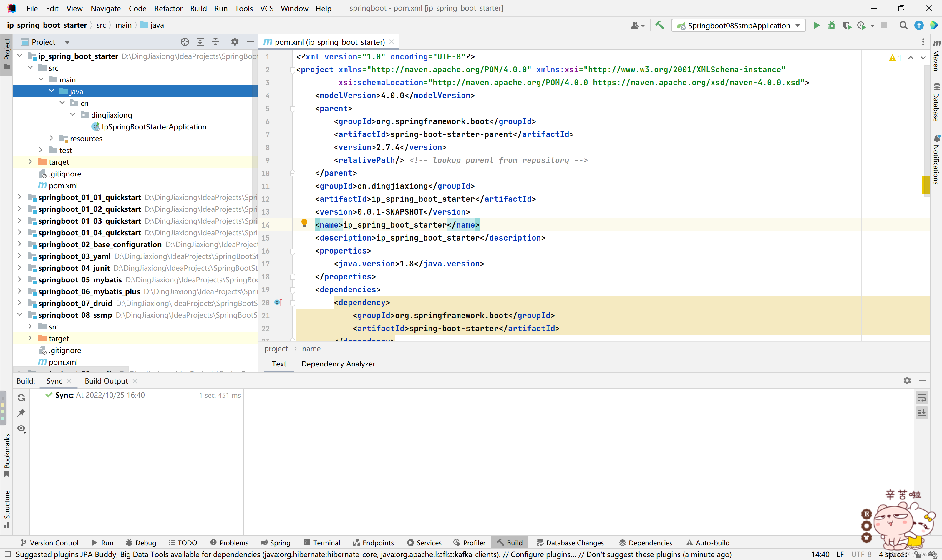Close the pom.xml editor tab
Viewport: 942px width, 560px height.
pyautogui.click(x=391, y=42)
